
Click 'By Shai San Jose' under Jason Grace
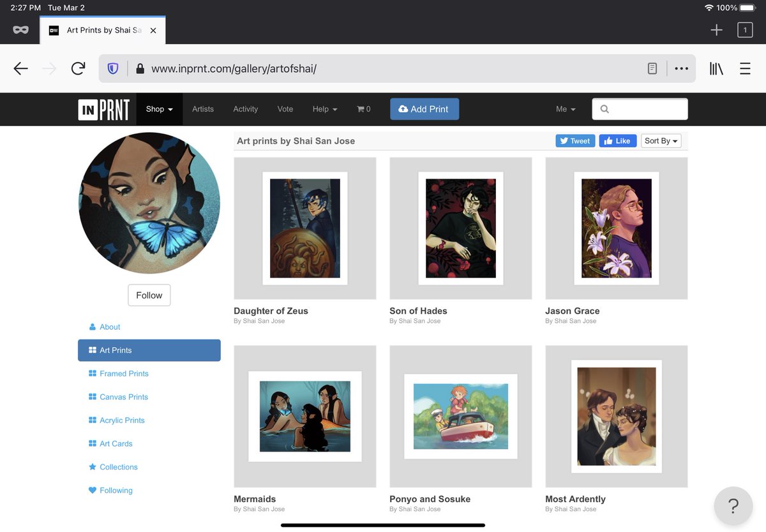[x=571, y=321]
